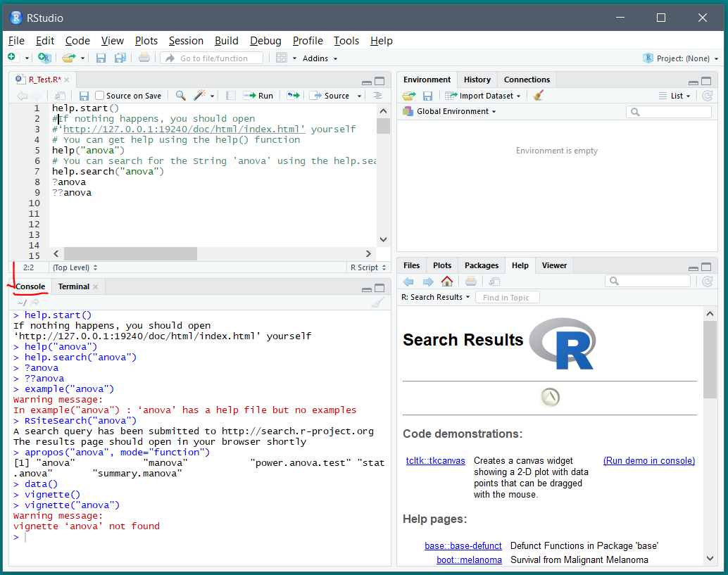
Task: Clear the console with the broom icon
Action: tap(377, 303)
